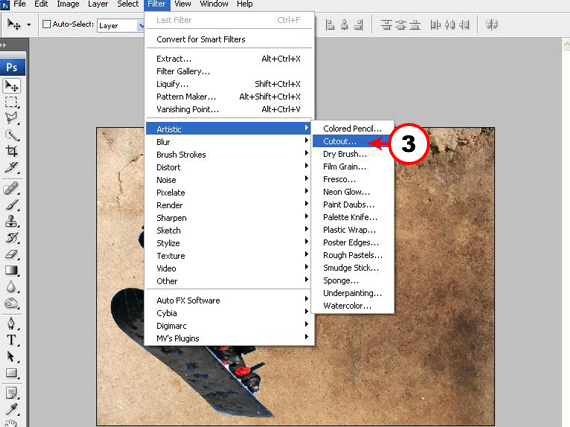Select the Rectangular Marquee tool
This screenshot has height=427, width=570.
coord(11,102)
